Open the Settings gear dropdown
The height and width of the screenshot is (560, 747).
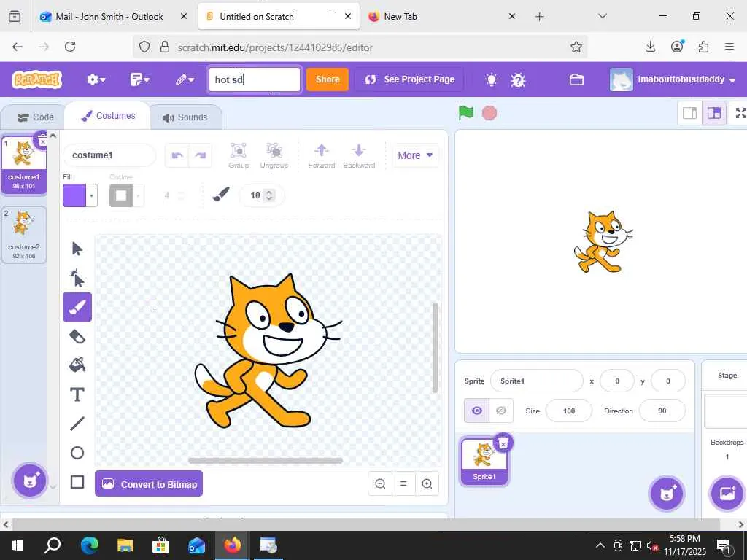tap(96, 79)
